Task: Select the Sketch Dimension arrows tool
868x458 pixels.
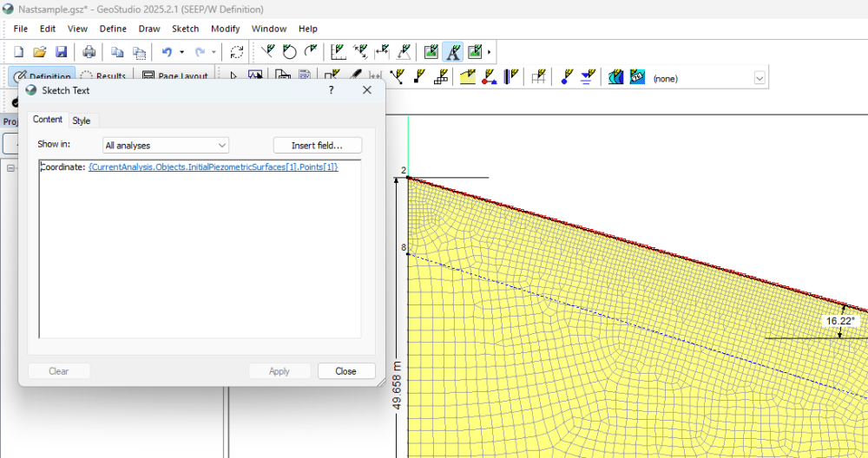Action: click(x=361, y=52)
